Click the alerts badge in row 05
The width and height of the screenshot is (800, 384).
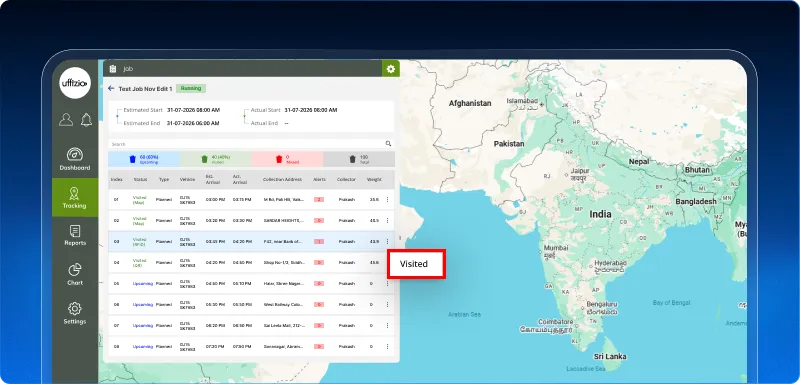tap(319, 284)
